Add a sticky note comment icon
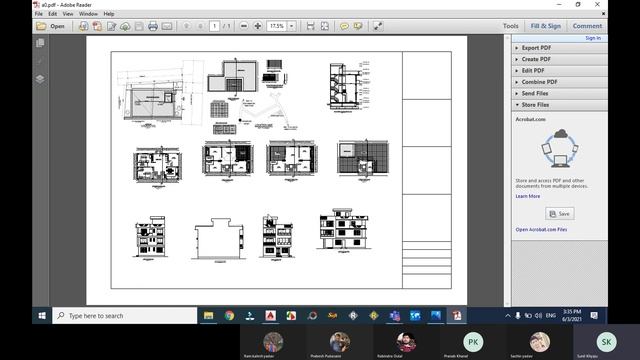 click(x=344, y=26)
